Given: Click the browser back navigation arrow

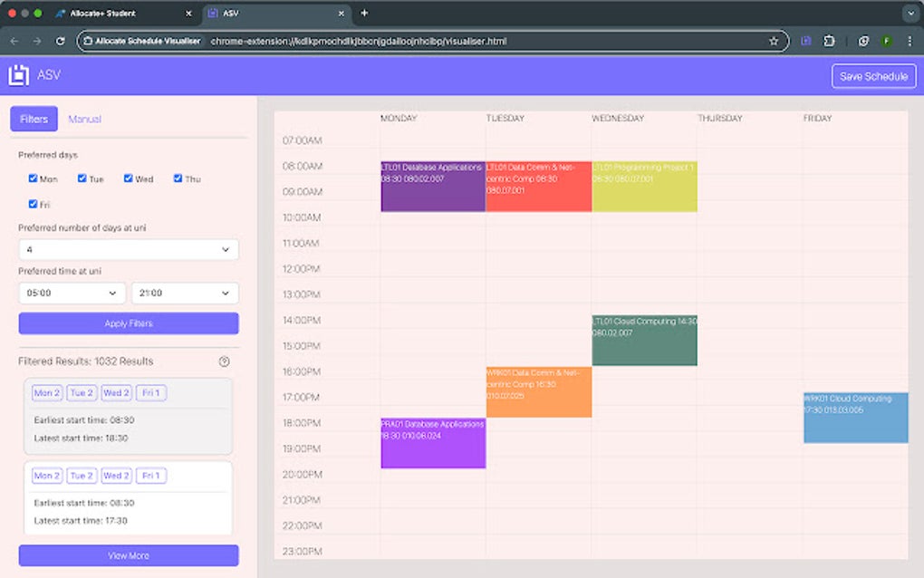Looking at the screenshot, I should (x=14, y=41).
